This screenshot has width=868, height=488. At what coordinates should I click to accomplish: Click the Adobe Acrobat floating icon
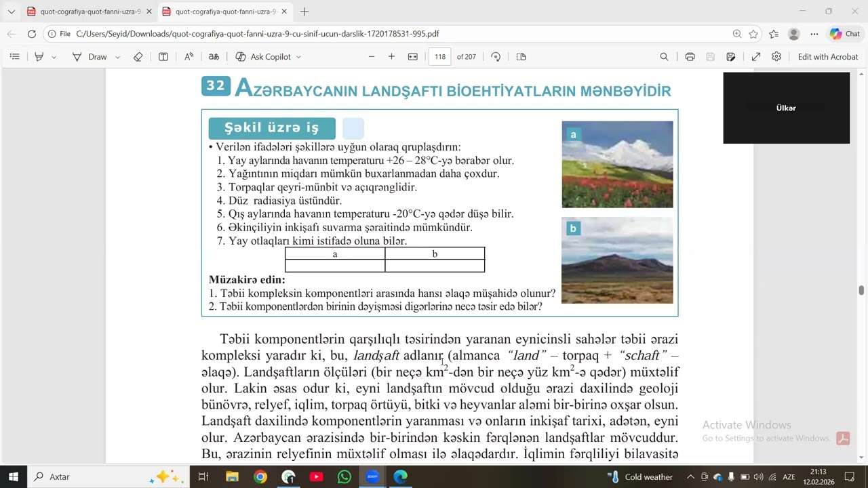[843, 438]
